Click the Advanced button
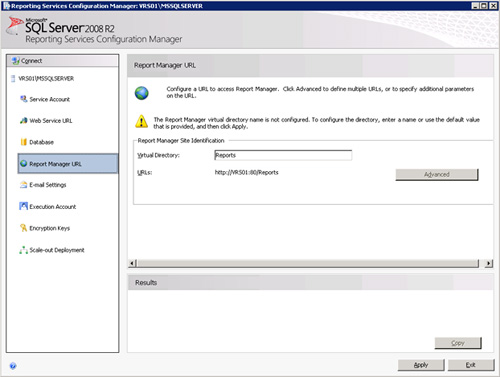Viewport: 500px width, 377px height. (x=437, y=174)
